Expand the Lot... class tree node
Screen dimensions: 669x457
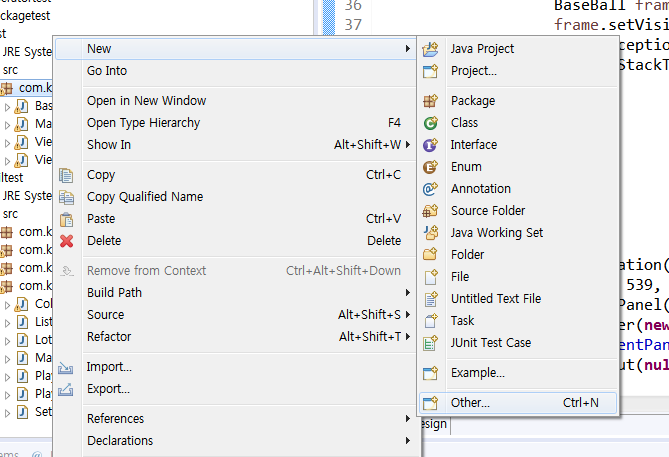[x=7, y=341]
